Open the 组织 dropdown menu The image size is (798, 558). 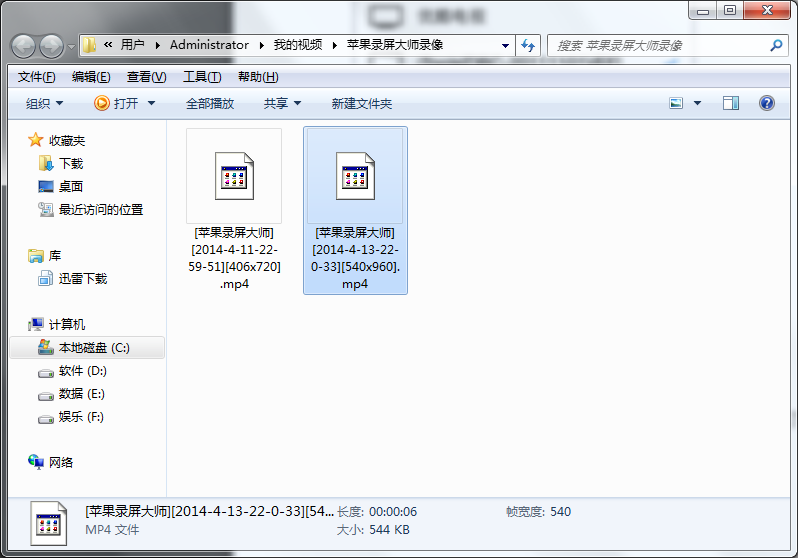(44, 104)
